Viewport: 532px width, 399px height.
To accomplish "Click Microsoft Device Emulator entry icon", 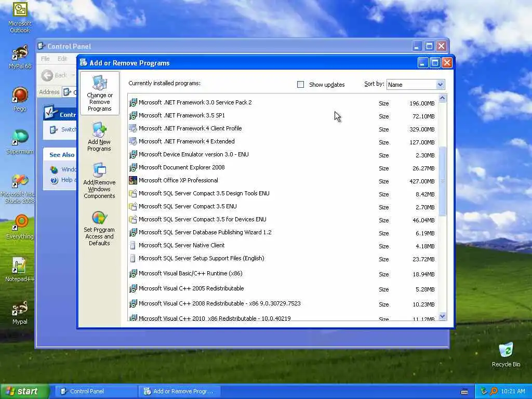I will tap(133, 154).
